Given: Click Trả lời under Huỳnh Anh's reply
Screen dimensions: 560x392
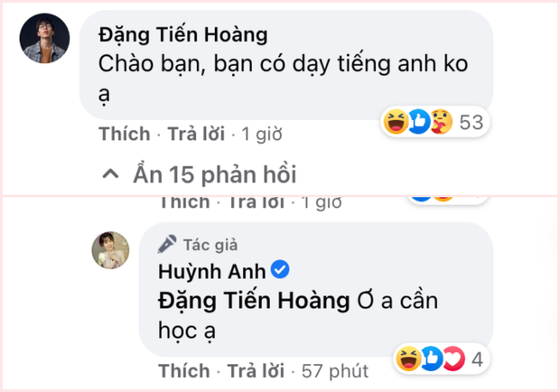Looking at the screenshot, I should tap(257, 371).
